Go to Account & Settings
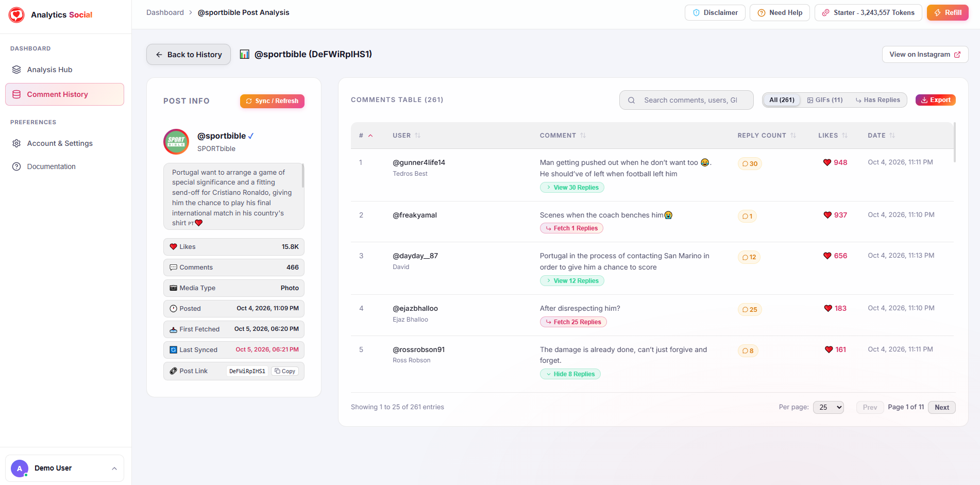980x485 pixels. pyautogui.click(x=64, y=143)
